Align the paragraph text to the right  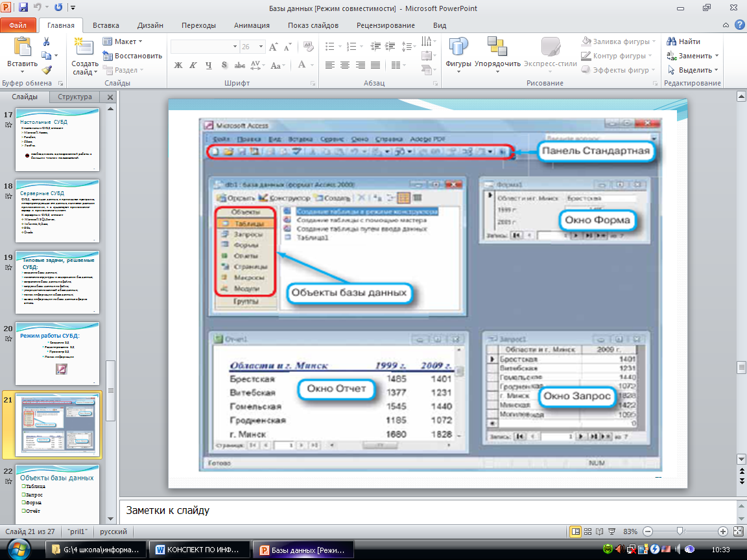tap(360, 65)
